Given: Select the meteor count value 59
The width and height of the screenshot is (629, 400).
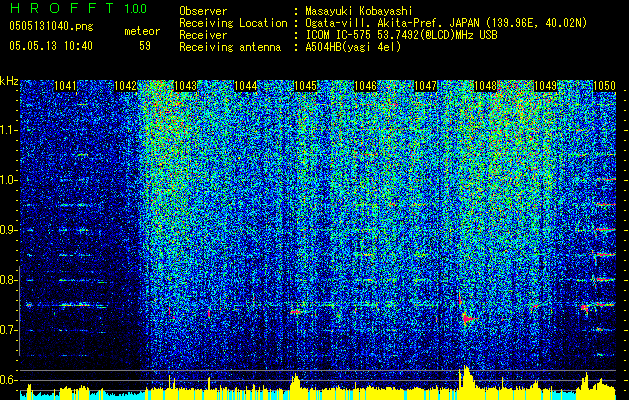Looking at the screenshot, I should coord(145,46).
